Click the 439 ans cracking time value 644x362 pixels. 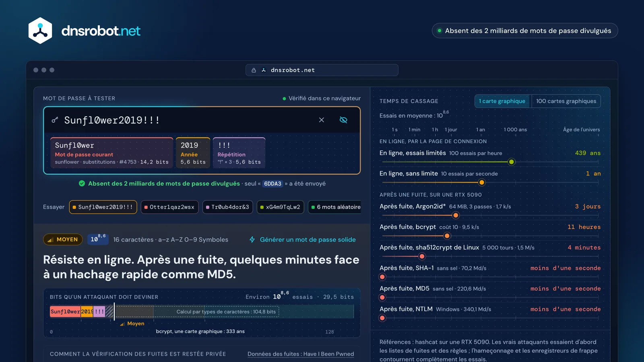click(588, 153)
